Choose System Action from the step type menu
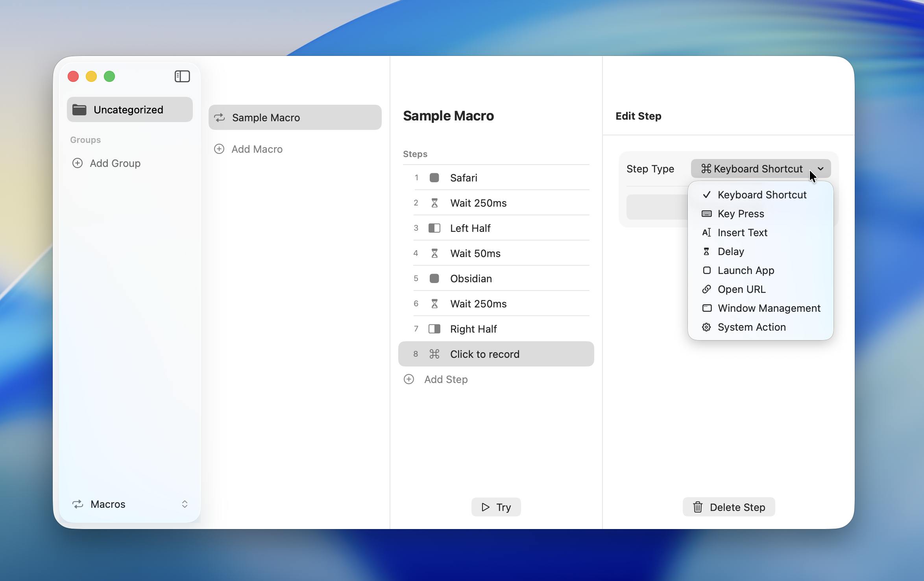 [x=752, y=327]
